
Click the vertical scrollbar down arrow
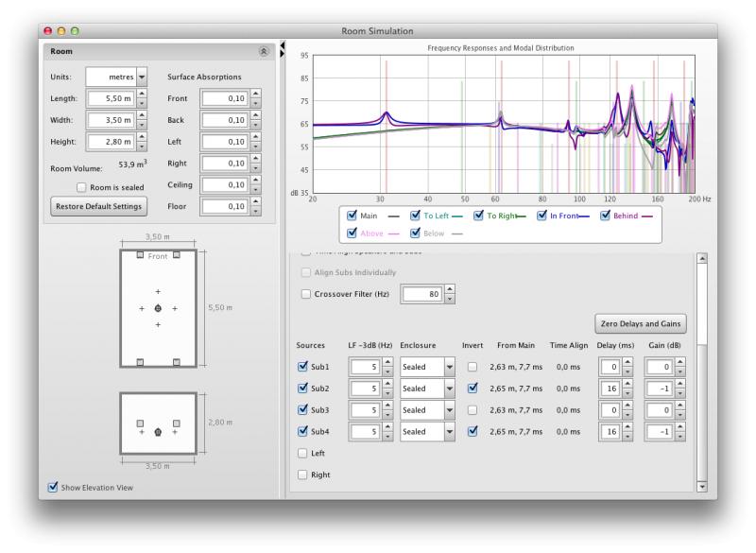tap(700, 486)
